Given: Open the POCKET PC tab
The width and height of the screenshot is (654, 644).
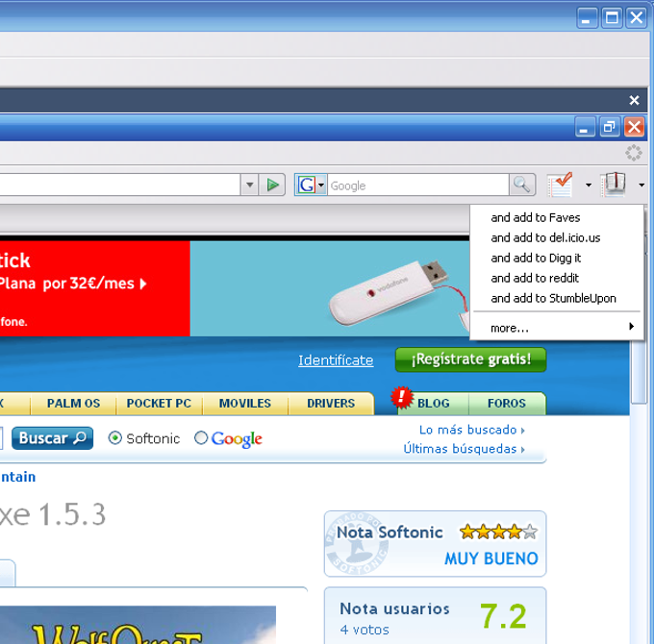Looking at the screenshot, I should (x=159, y=403).
